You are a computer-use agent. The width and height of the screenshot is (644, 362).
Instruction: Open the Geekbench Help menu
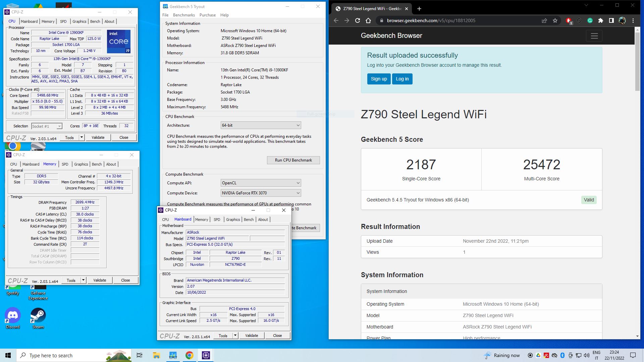(224, 15)
